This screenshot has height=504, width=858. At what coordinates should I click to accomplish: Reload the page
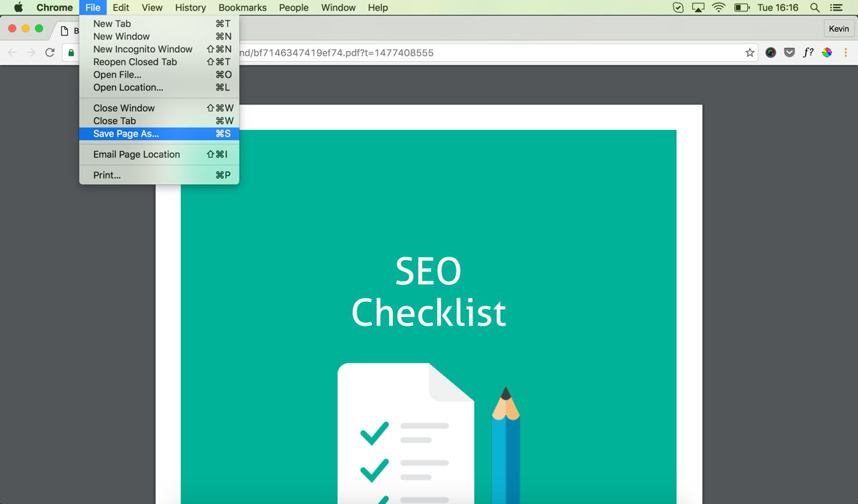click(x=50, y=52)
